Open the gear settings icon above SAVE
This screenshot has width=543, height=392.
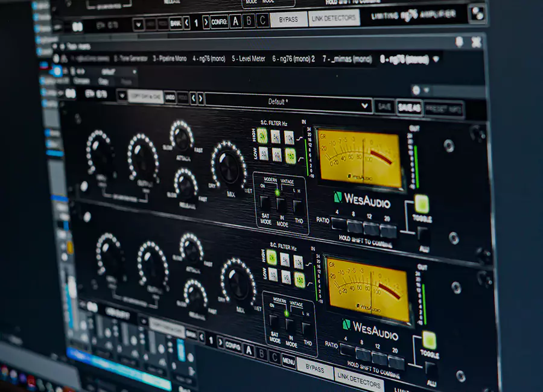(x=416, y=90)
